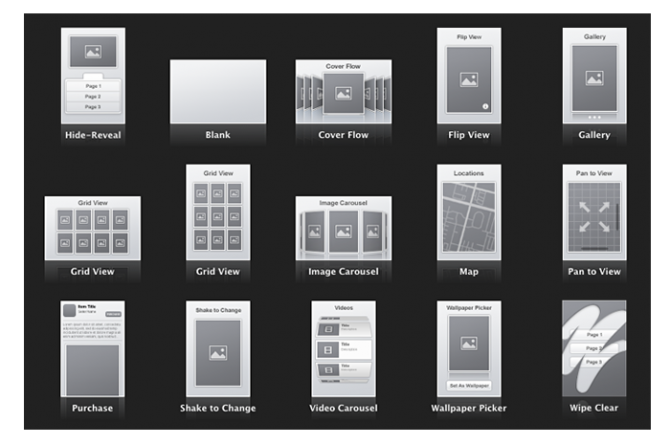Select the Hide-Reveal template thumbnail

click(93, 76)
